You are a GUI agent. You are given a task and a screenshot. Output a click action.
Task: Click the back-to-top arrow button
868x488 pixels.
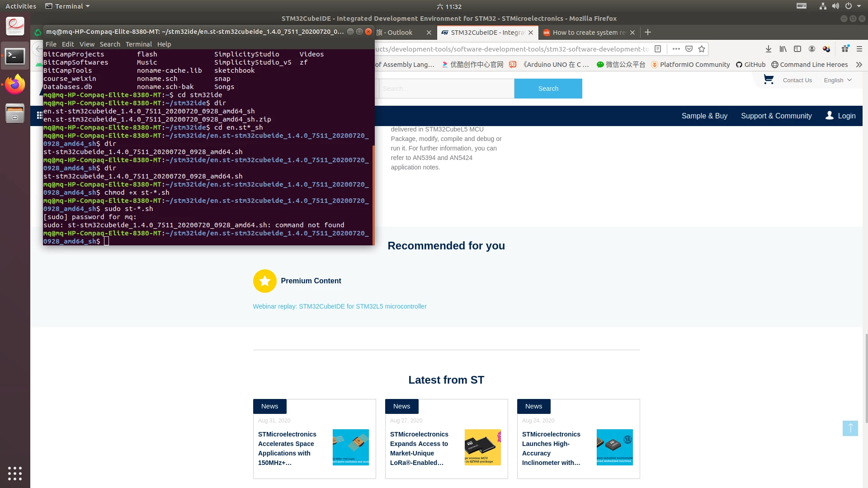click(850, 428)
